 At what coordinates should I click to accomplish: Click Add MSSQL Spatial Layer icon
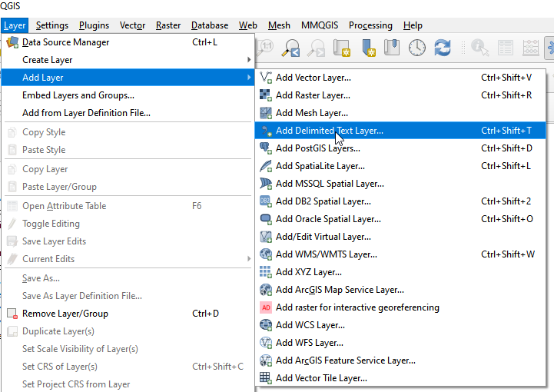(x=266, y=184)
